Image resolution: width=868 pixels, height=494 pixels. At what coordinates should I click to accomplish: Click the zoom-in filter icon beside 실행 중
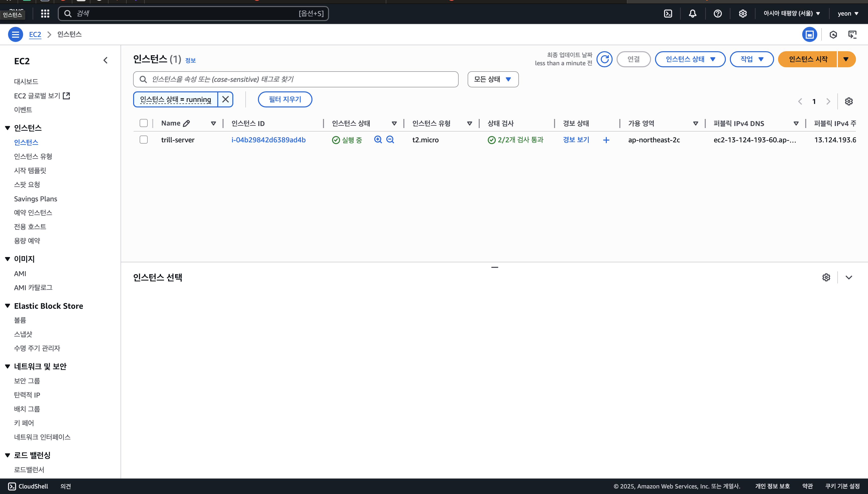378,140
